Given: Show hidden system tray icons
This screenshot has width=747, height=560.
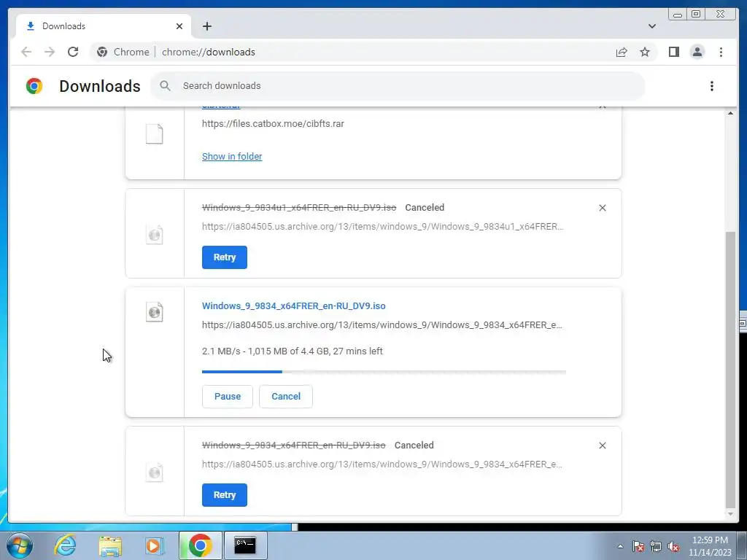Looking at the screenshot, I should [x=620, y=546].
